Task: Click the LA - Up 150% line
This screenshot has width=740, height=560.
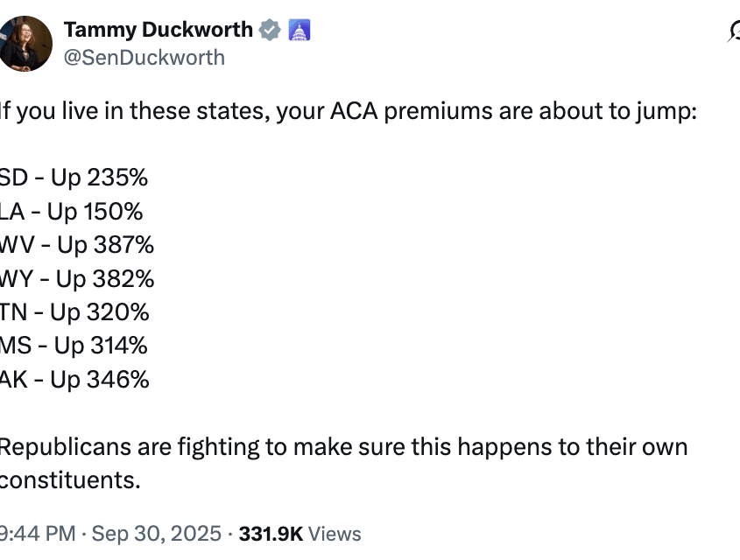Action: point(72,212)
